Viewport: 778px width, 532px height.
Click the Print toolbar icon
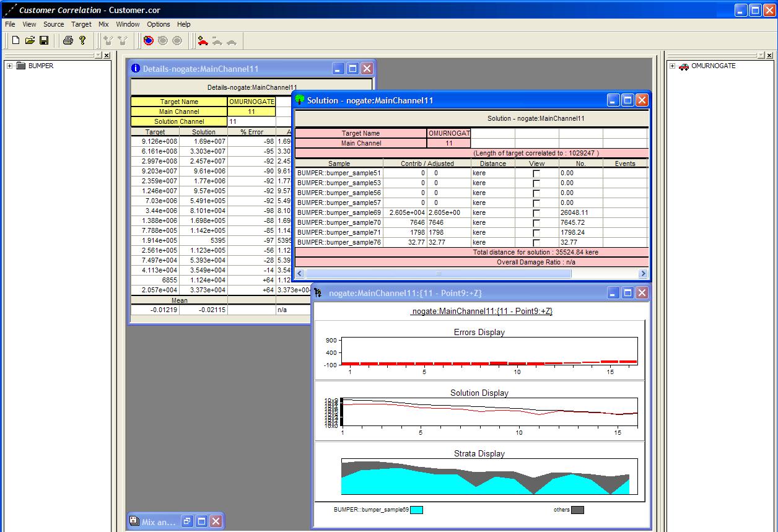click(68, 40)
